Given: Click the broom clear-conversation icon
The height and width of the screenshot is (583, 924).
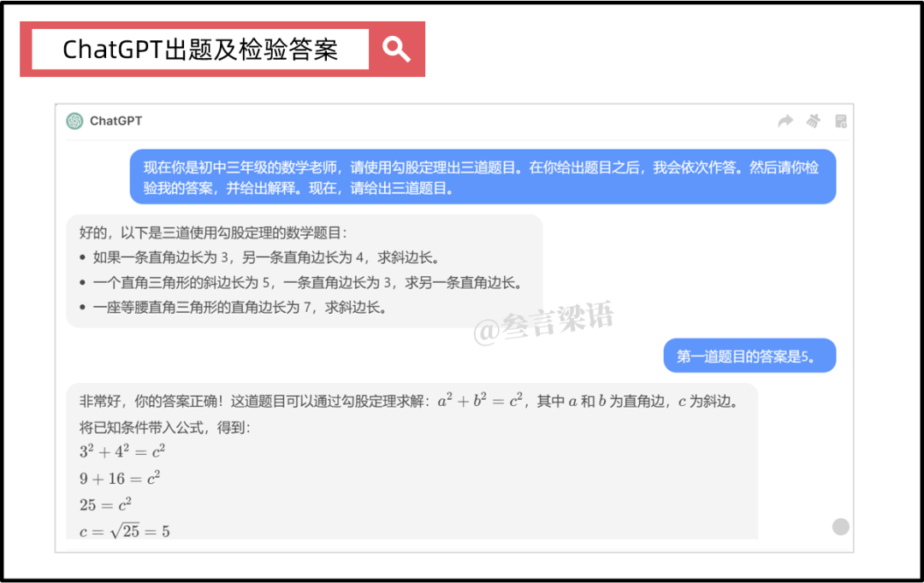Looking at the screenshot, I should coord(814,121).
